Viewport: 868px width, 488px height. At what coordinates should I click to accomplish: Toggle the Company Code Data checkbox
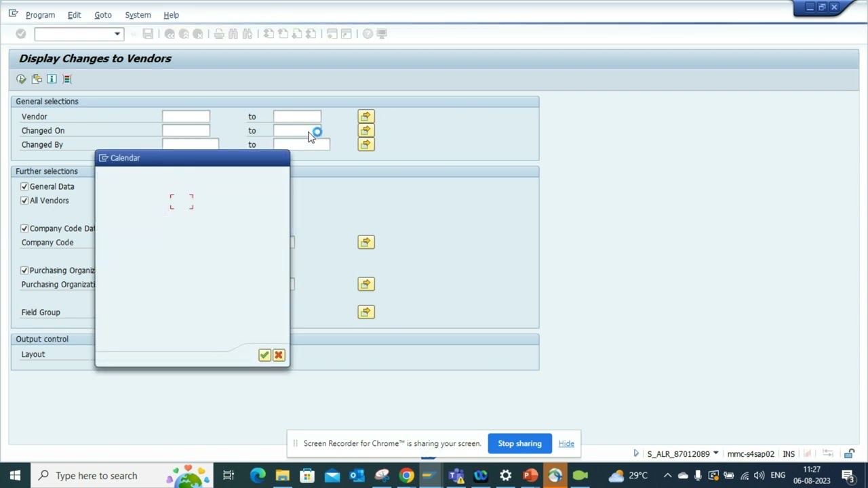click(24, 228)
